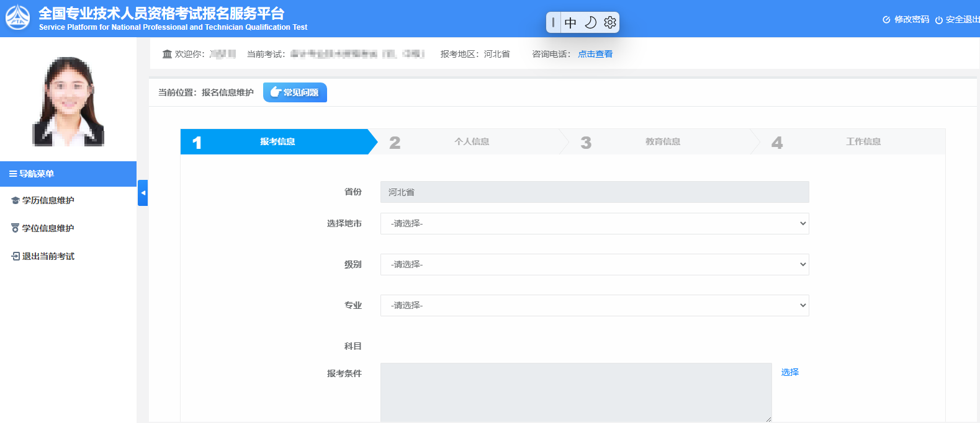
Task: Open 学位信息维护 in the sidebar
Action: (48, 228)
